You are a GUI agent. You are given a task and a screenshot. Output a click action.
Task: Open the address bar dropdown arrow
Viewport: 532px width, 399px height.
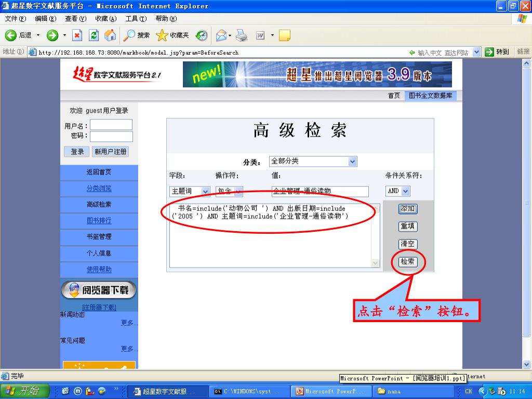(x=477, y=52)
